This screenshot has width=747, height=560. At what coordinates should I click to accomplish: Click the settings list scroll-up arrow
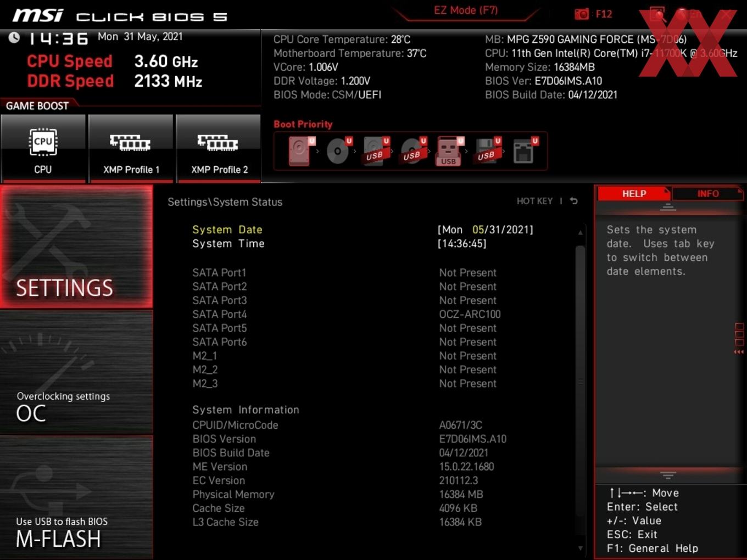580,233
